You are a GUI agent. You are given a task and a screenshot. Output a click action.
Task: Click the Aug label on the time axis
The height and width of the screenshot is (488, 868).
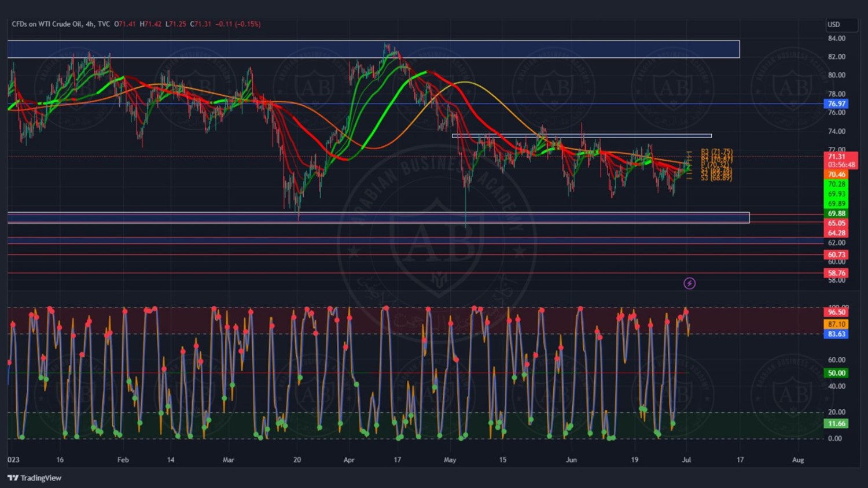pyautogui.click(x=798, y=460)
